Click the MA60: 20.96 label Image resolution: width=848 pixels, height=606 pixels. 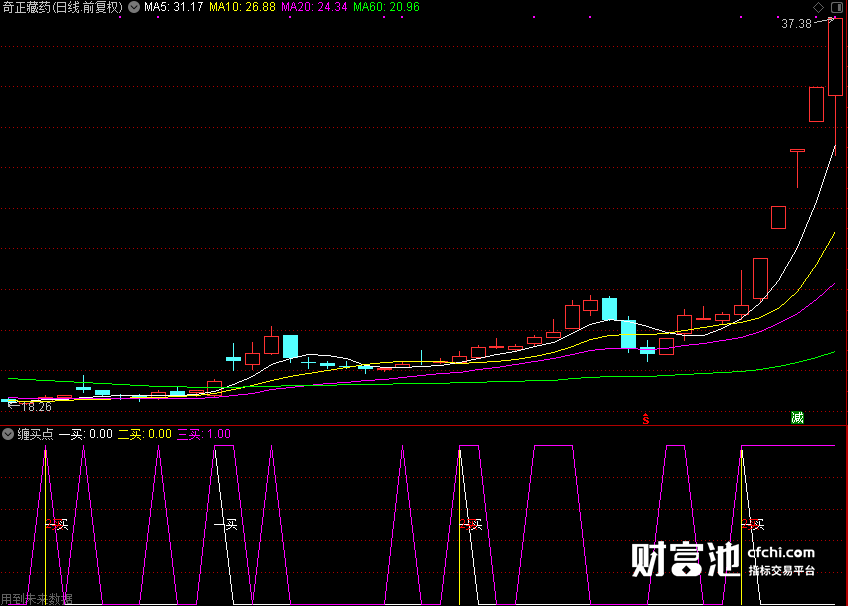[x=386, y=7]
